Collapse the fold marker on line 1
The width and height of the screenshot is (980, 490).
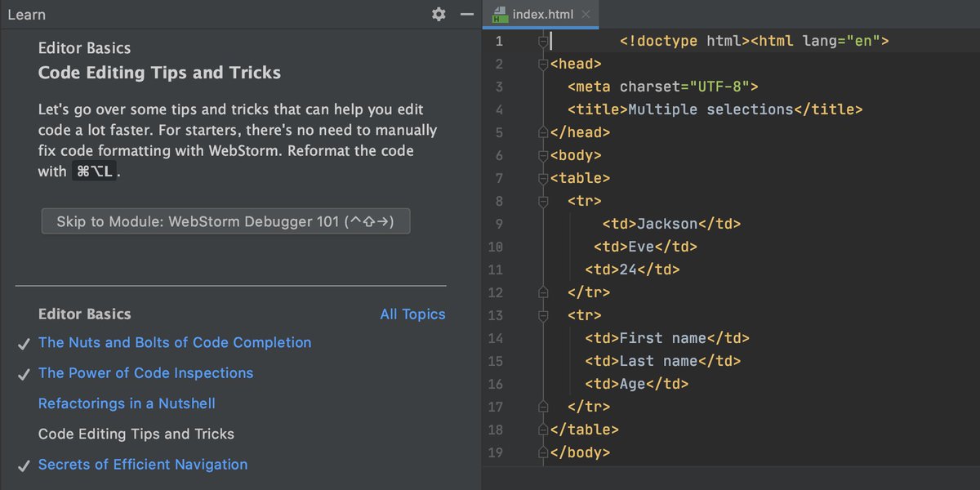point(542,41)
